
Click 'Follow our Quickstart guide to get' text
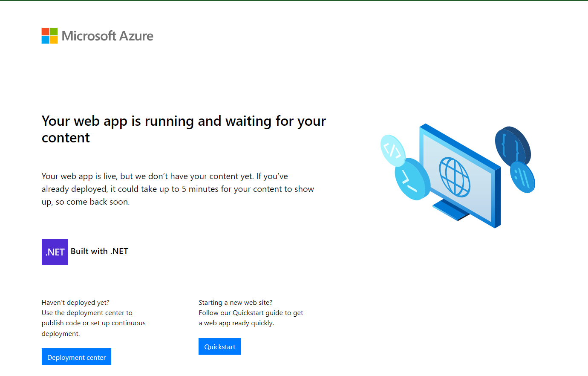point(251,312)
